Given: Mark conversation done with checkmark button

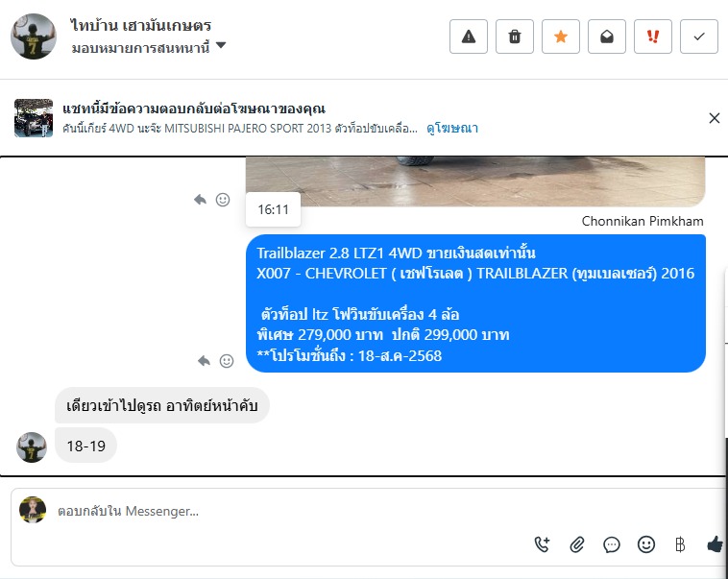Looking at the screenshot, I should click(x=699, y=36).
